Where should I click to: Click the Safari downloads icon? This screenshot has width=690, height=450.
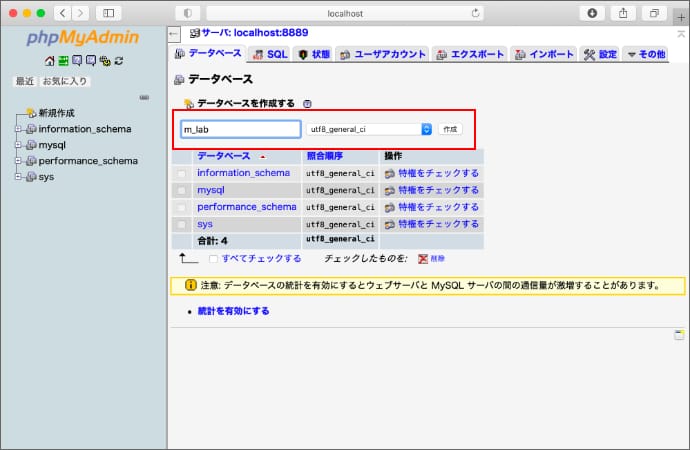(592, 13)
